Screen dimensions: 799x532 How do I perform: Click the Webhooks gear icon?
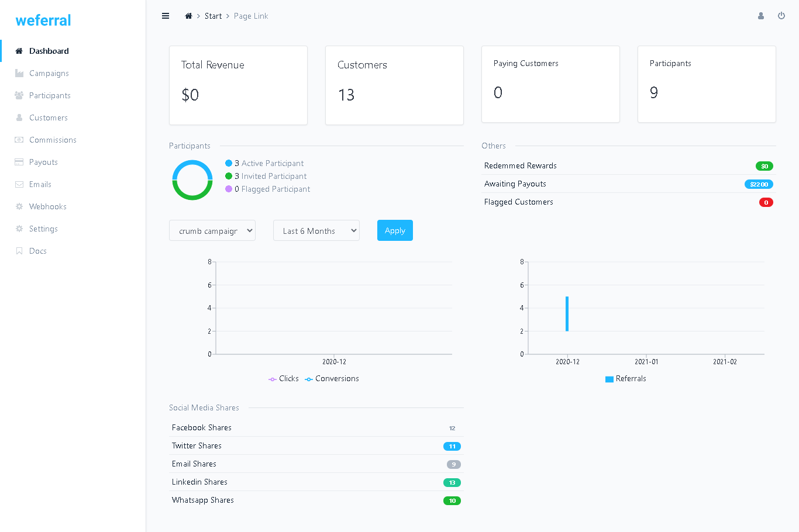point(18,206)
